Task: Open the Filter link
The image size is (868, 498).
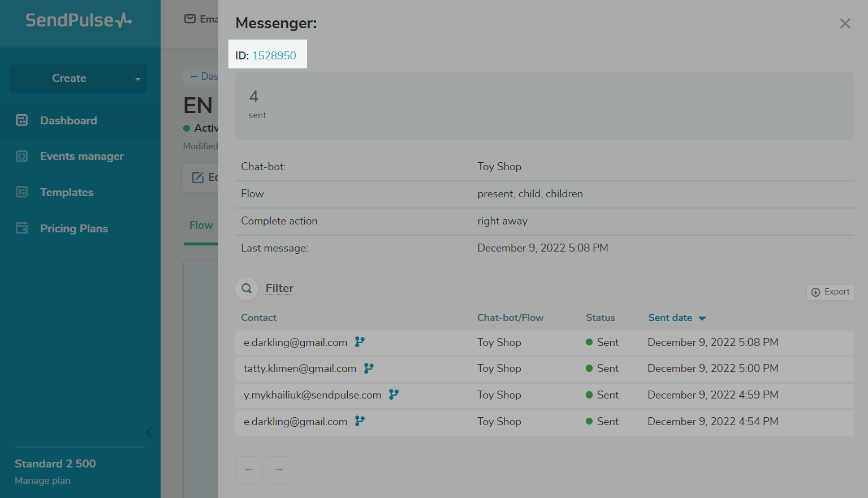Action: click(279, 288)
